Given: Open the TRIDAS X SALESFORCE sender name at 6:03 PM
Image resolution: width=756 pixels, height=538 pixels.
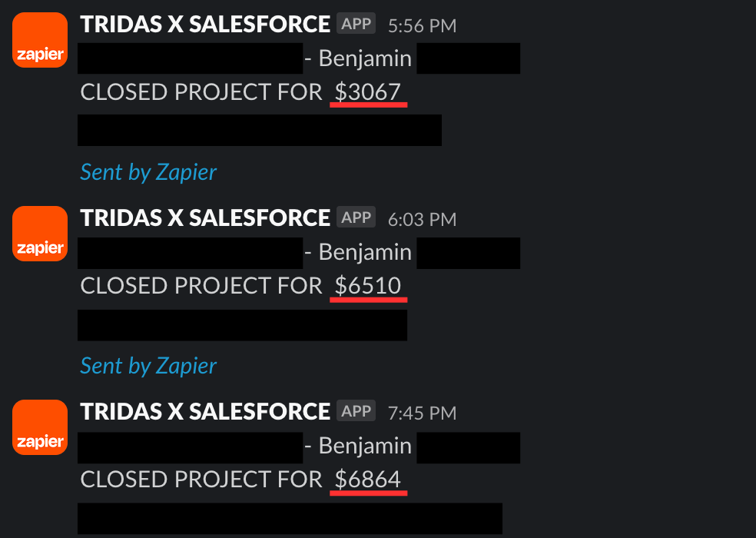Looking at the screenshot, I should 205,218.
